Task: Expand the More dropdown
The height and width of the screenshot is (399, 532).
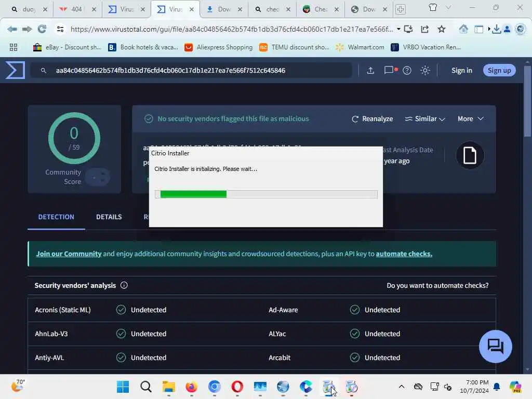Action: coord(470,119)
